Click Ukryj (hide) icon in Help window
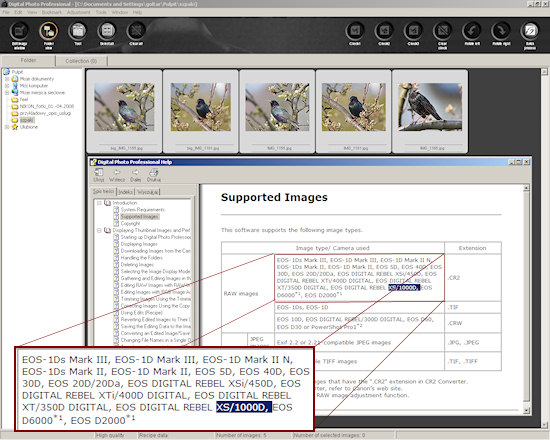 (99, 173)
